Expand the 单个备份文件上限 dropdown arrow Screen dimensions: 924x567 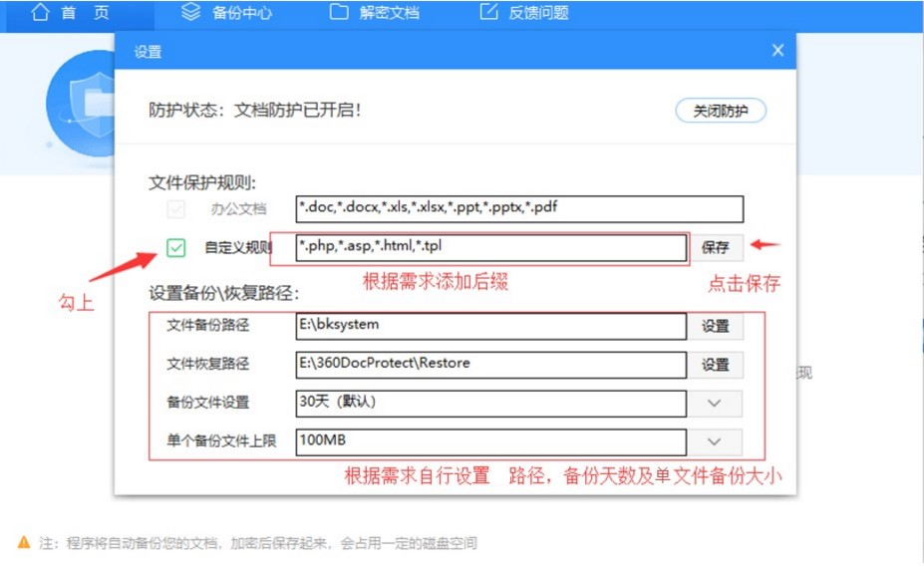click(x=715, y=441)
